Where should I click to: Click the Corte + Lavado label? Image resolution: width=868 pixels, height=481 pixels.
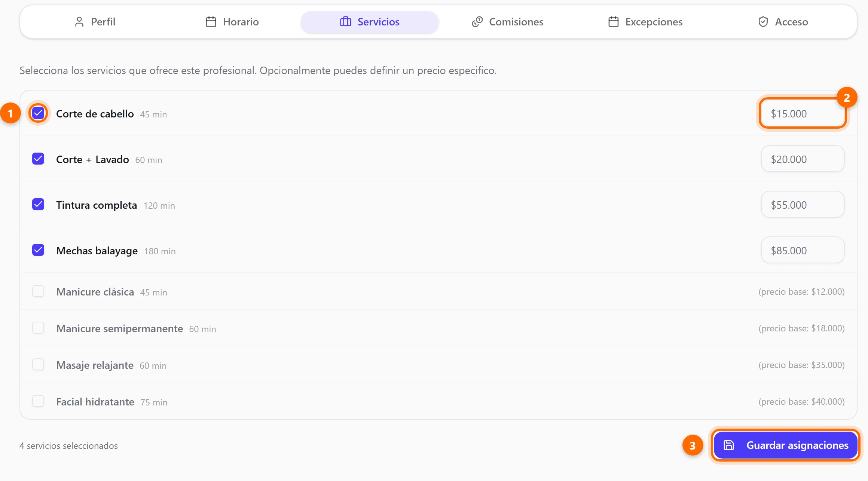coord(92,159)
